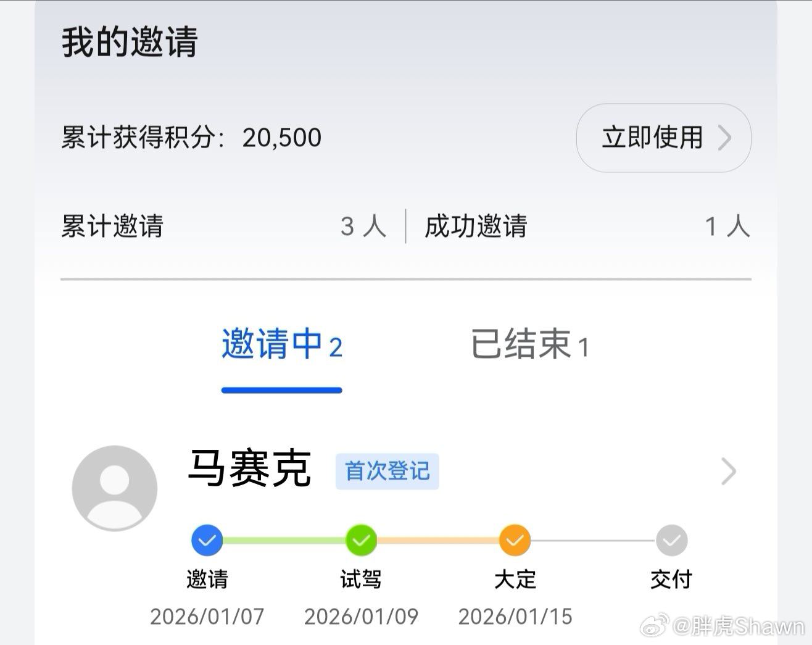Click the invitation date 2026/01/07

point(207,616)
